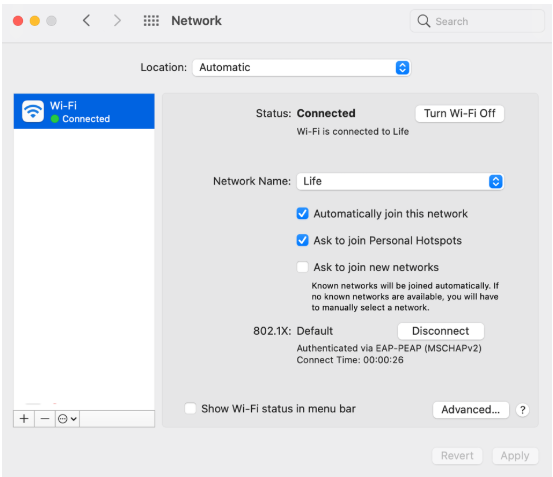Click 'Wi-Fi is connected to Life' text
Viewport: 553px width, 477px height.
pyautogui.click(x=353, y=132)
